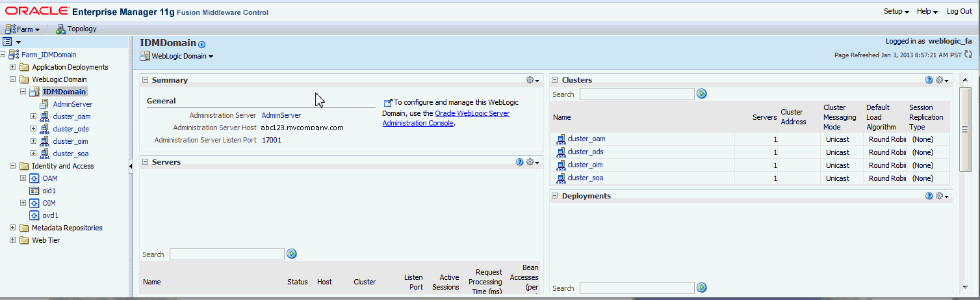Image resolution: width=980 pixels, height=300 pixels.
Task: Click the cluster_soa icon in tree
Action: (45, 154)
